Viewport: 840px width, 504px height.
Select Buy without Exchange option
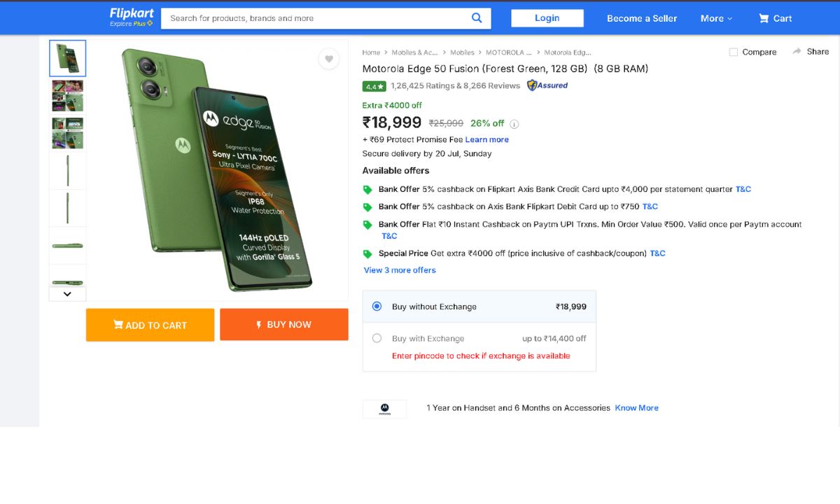point(377,307)
